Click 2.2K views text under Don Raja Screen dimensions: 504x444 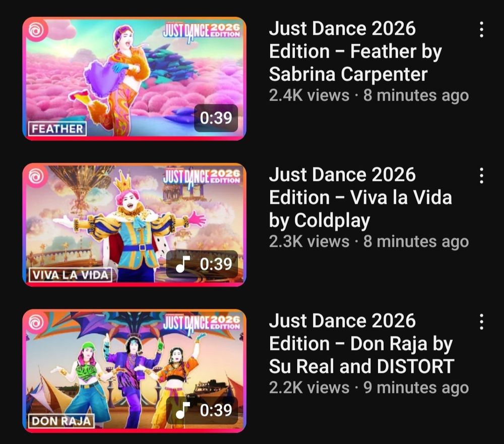(x=309, y=387)
